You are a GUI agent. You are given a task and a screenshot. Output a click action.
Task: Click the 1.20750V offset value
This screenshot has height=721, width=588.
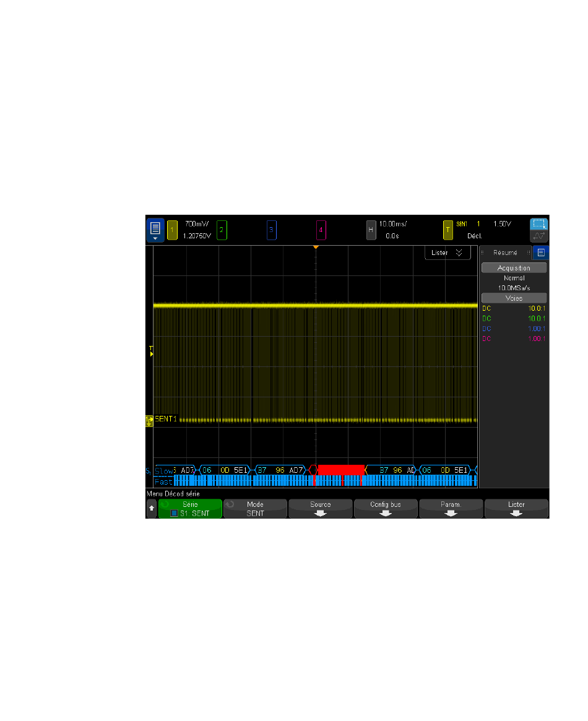(197, 236)
